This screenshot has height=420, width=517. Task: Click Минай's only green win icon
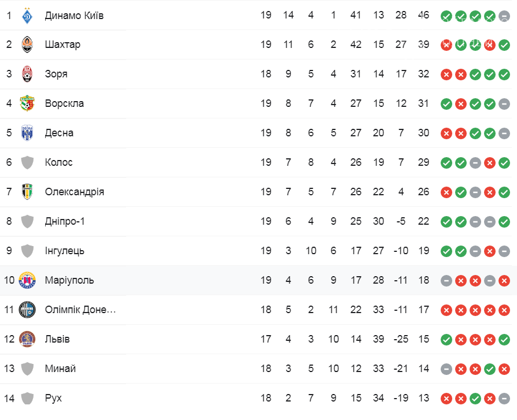coord(490,369)
